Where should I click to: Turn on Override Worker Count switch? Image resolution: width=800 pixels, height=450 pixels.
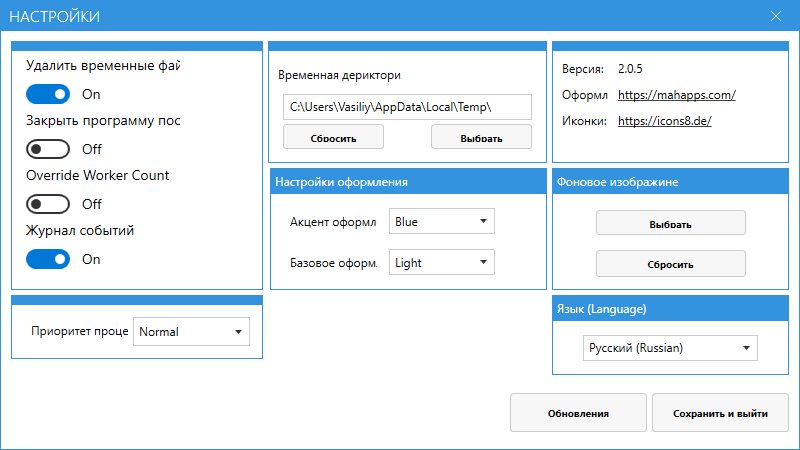48,204
